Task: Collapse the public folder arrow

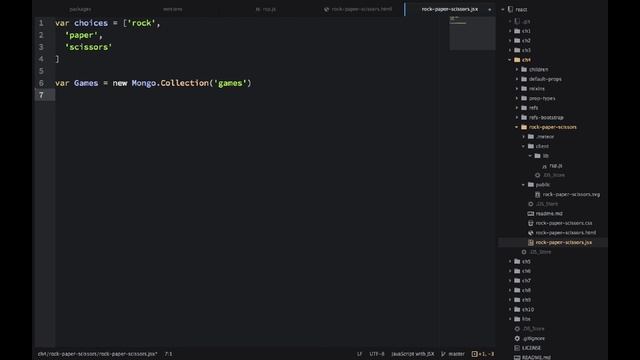Action: (524, 184)
